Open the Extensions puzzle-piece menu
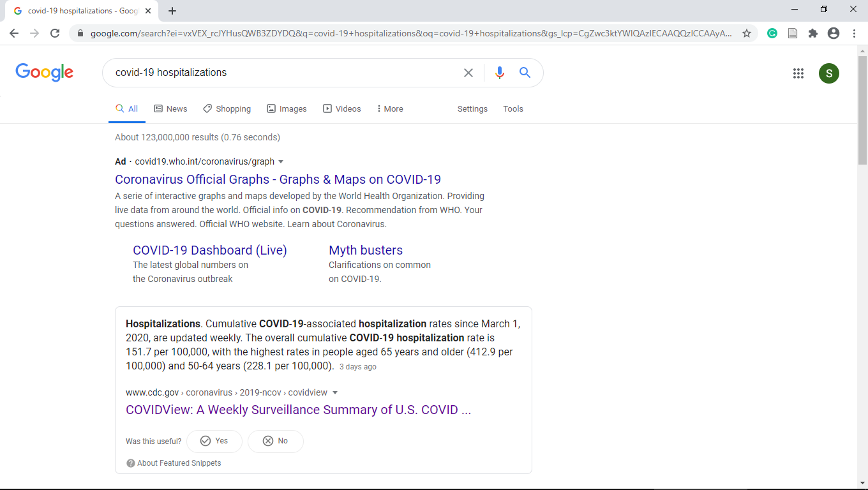The width and height of the screenshot is (868, 490). click(812, 33)
